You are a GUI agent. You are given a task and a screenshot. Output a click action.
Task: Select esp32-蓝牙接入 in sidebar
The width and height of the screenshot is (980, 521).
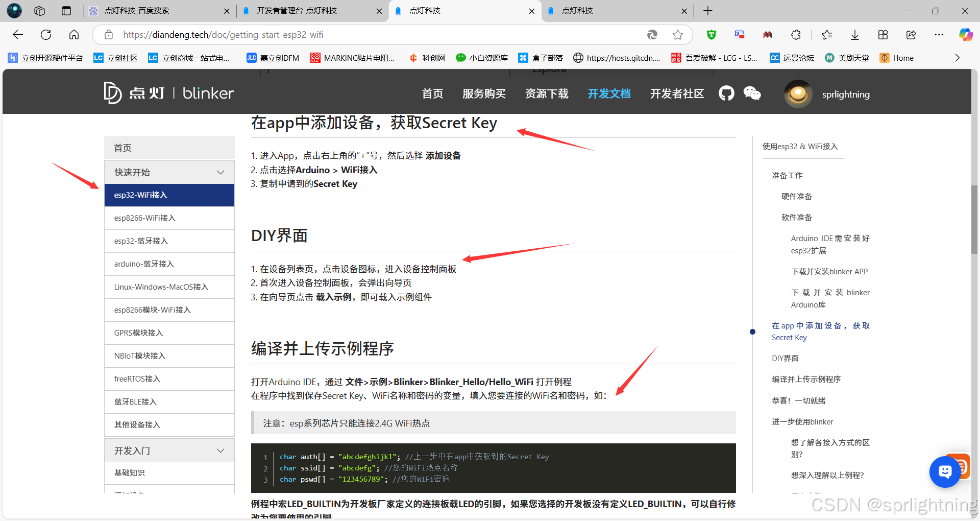click(x=169, y=241)
